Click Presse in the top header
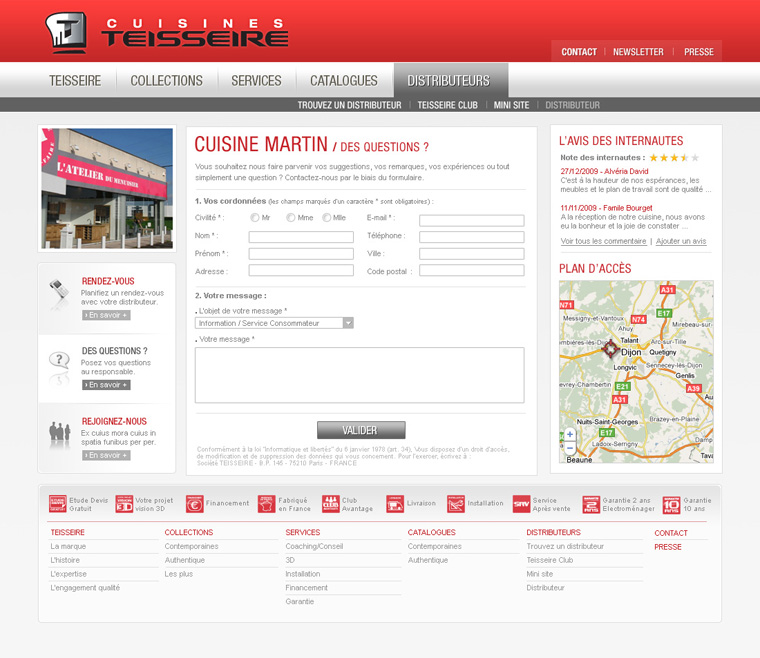760x658 pixels. [x=698, y=52]
